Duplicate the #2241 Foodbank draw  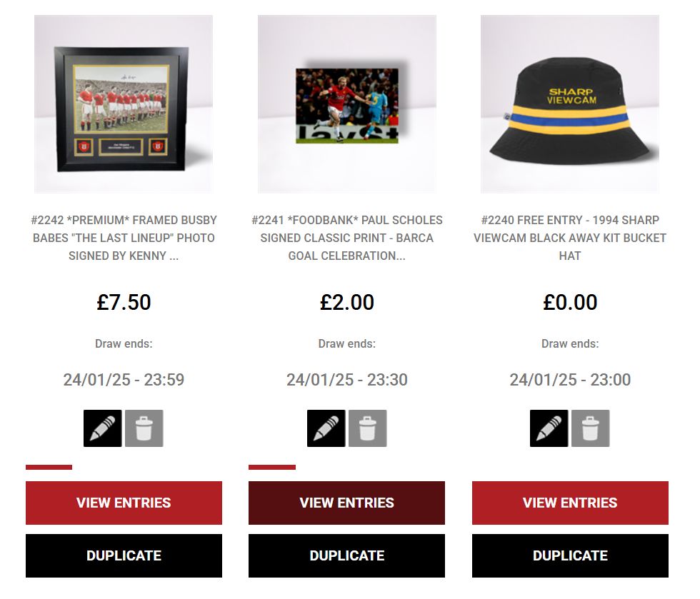click(x=347, y=555)
